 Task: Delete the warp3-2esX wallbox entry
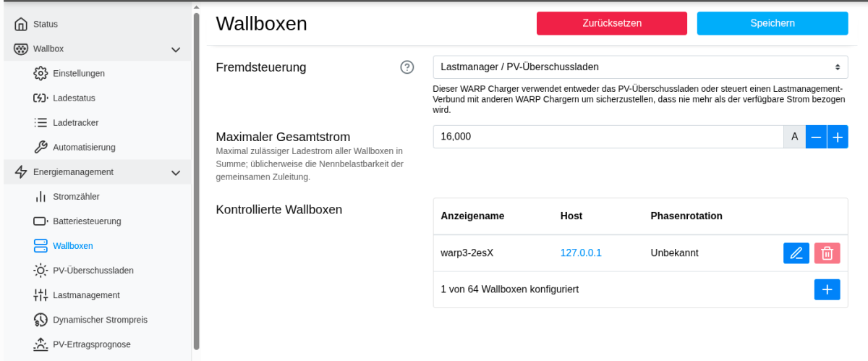(x=827, y=253)
